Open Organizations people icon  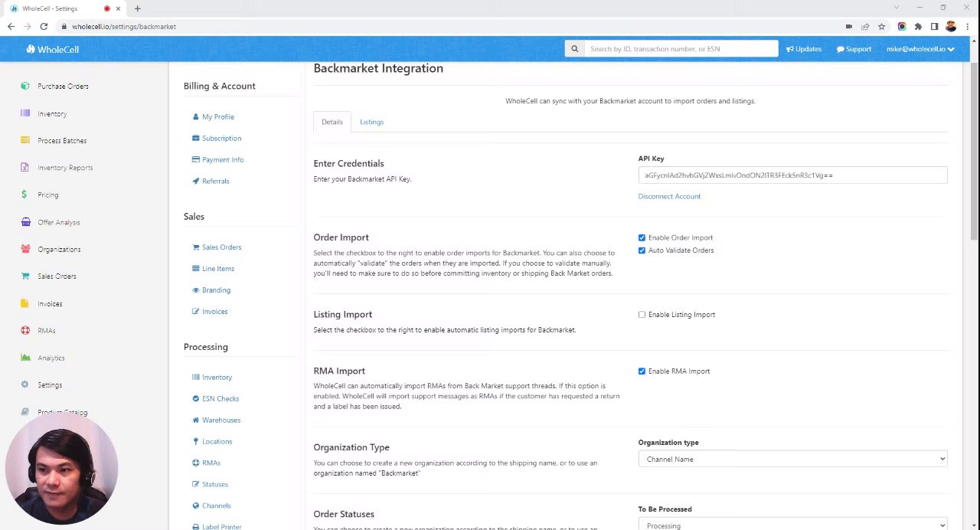25,249
